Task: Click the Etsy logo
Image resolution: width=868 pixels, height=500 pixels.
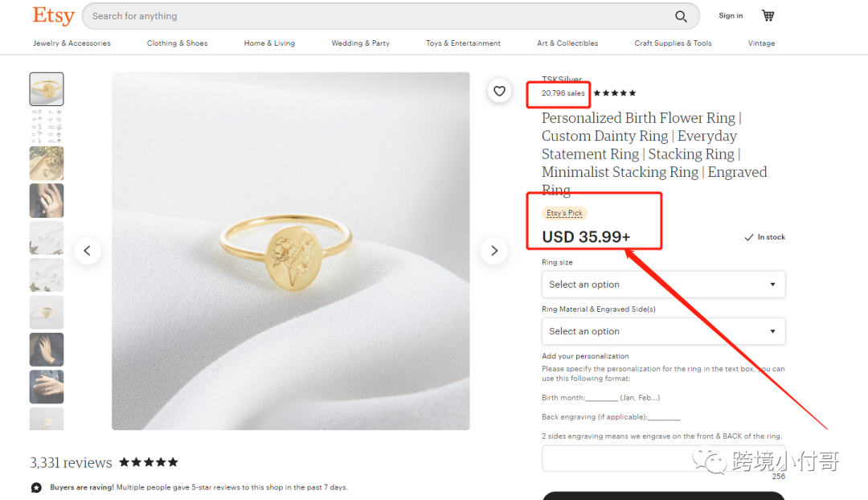Action: [51, 15]
